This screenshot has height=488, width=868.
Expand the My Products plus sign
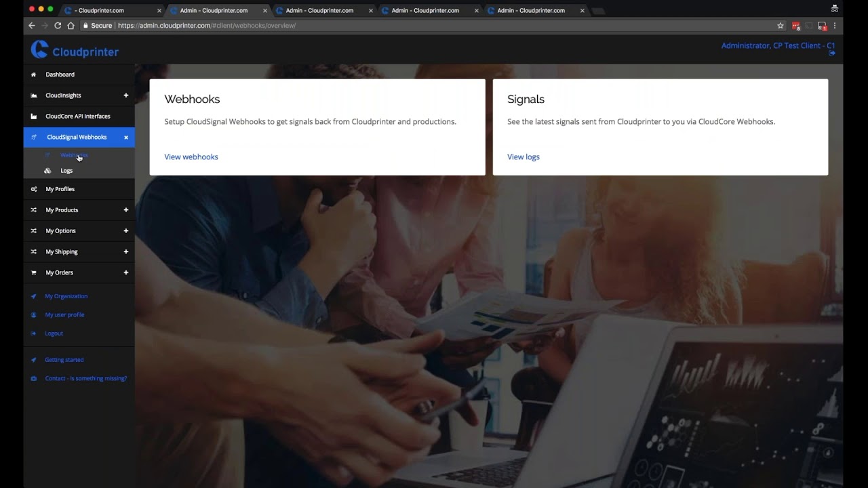126,210
